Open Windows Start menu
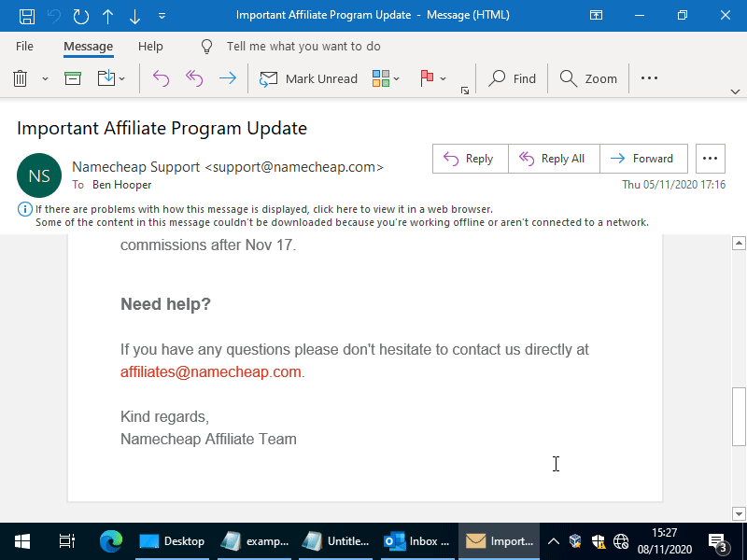The image size is (747, 560). tap(22, 541)
